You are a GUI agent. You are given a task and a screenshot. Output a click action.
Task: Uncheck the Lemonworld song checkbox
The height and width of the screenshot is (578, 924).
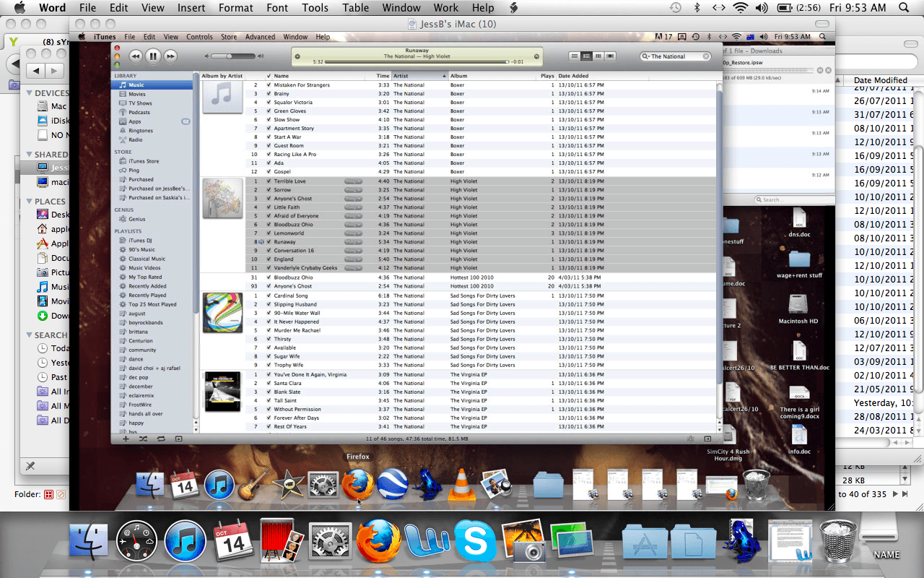(x=269, y=233)
